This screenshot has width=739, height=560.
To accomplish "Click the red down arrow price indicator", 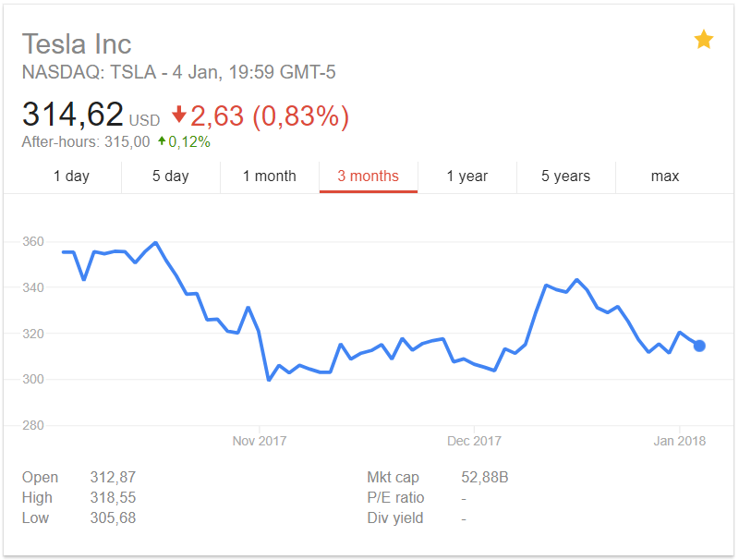I will 179,115.
